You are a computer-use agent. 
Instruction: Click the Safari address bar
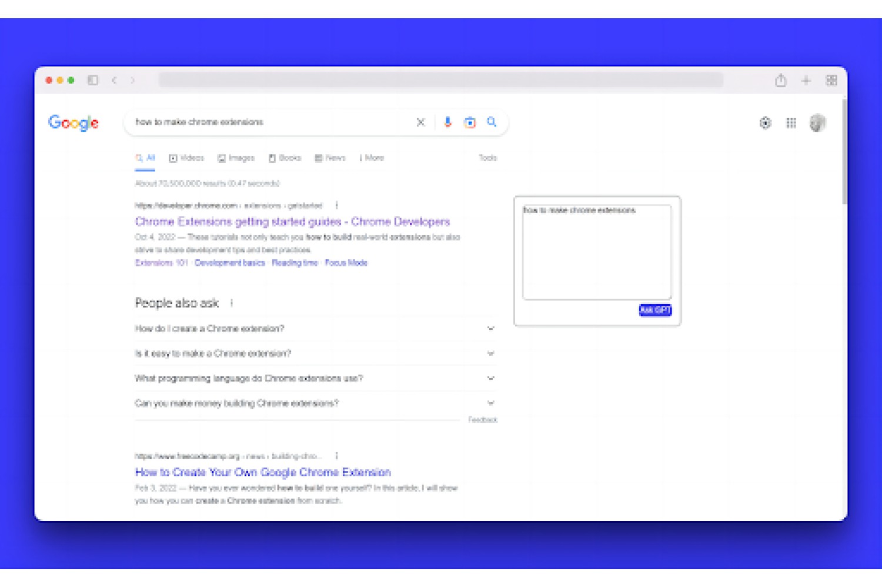pos(440,80)
